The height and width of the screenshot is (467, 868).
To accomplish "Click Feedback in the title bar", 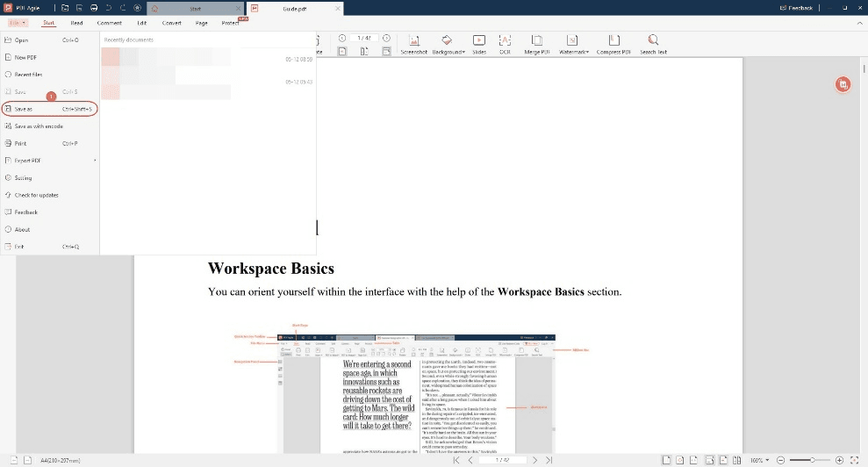I will (x=796, y=8).
